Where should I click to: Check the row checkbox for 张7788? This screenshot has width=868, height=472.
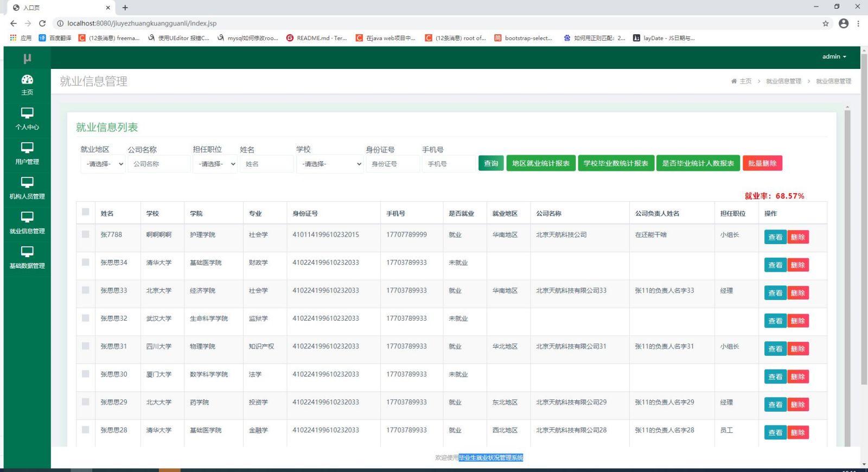pyautogui.click(x=85, y=234)
